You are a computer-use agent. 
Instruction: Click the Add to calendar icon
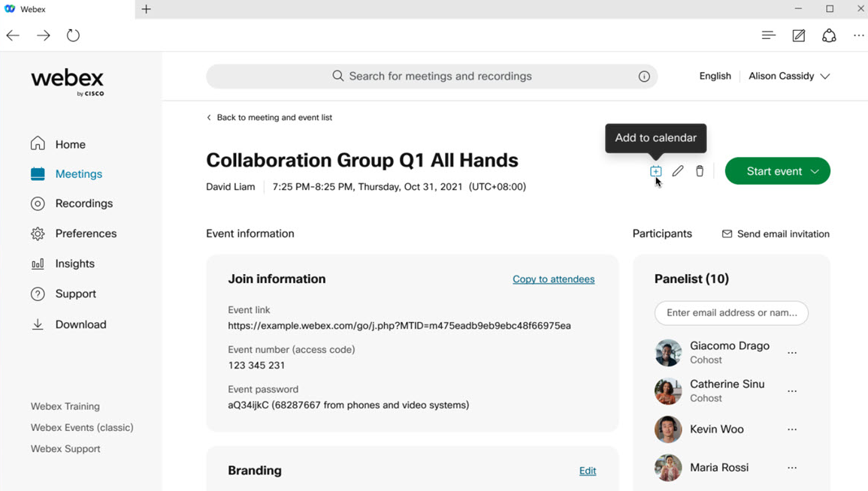click(656, 171)
